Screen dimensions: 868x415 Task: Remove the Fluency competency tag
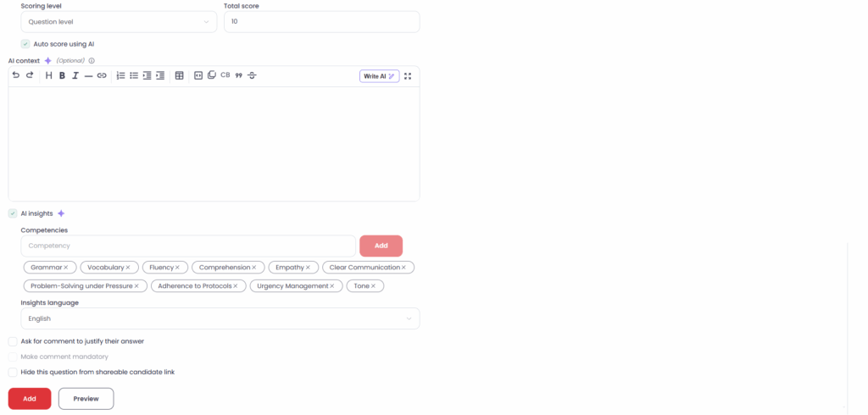178,268
